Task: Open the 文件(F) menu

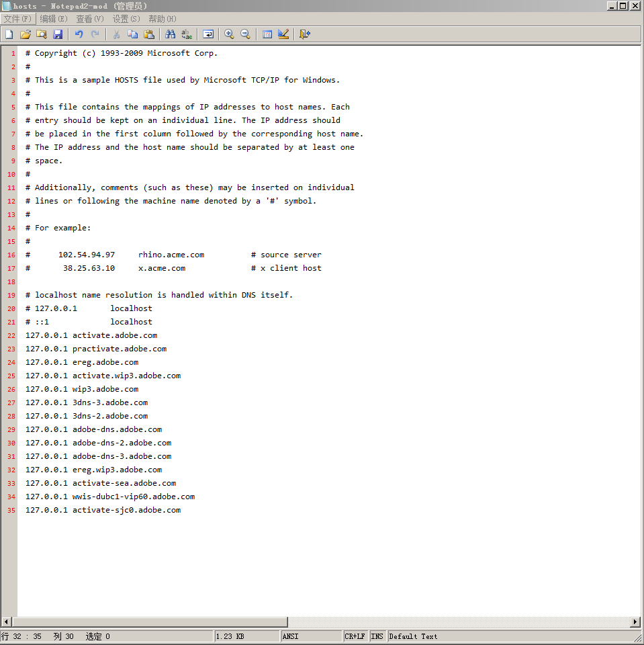Action: (17, 19)
